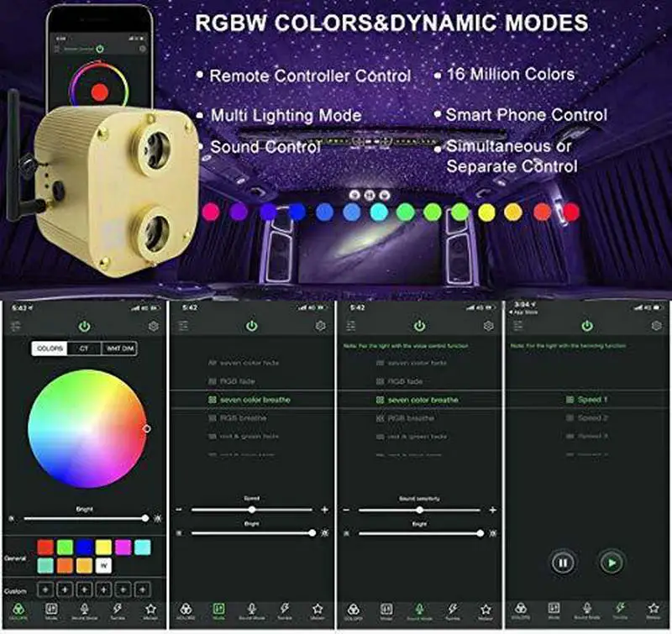Switch to the CT segment tab
This screenshot has width=672, height=634.
(84, 348)
